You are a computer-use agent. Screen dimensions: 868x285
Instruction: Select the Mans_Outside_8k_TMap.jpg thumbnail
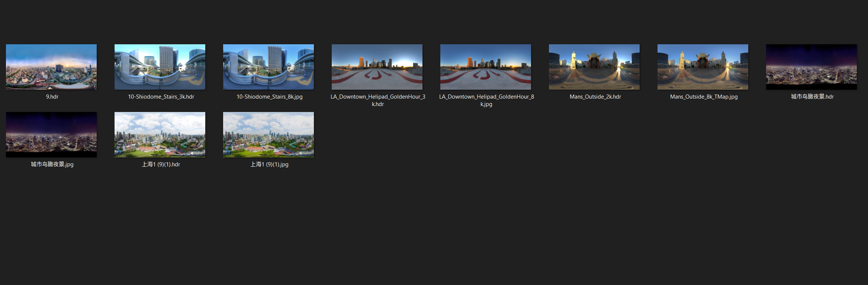click(703, 67)
